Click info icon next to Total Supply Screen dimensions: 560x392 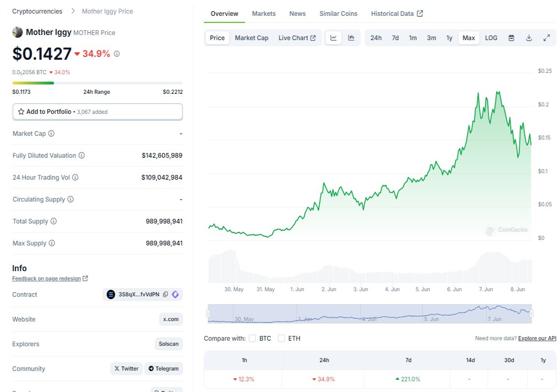click(x=54, y=221)
